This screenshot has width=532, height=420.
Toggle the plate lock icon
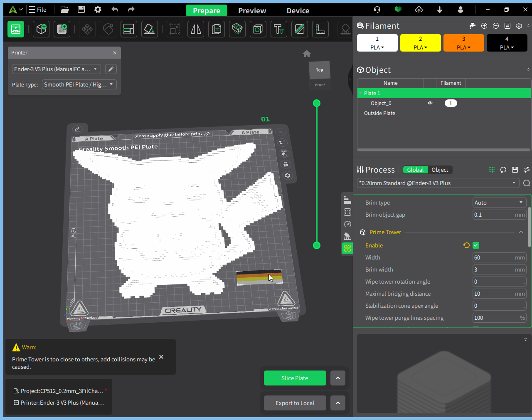point(286,164)
